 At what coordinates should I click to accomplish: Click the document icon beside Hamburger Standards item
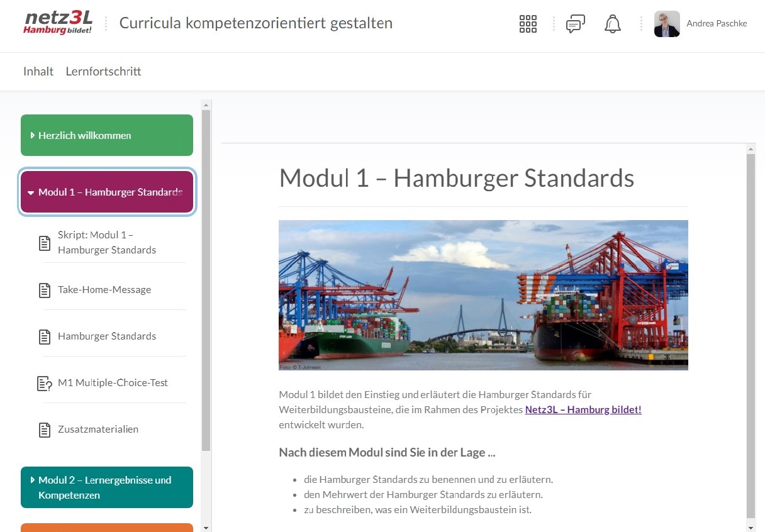coord(45,336)
